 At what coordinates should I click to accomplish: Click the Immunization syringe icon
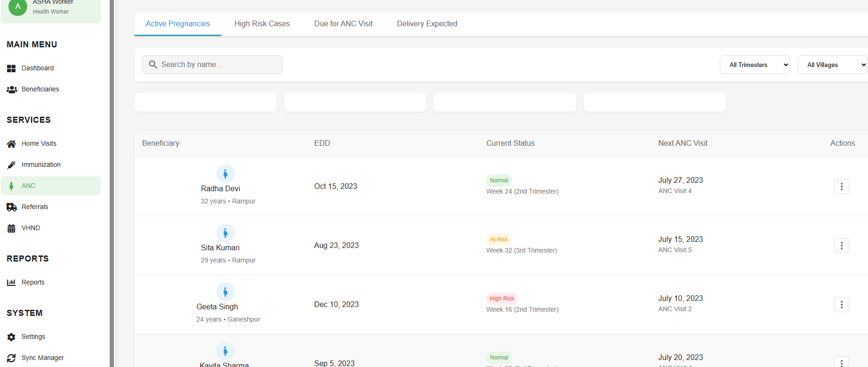pos(11,165)
